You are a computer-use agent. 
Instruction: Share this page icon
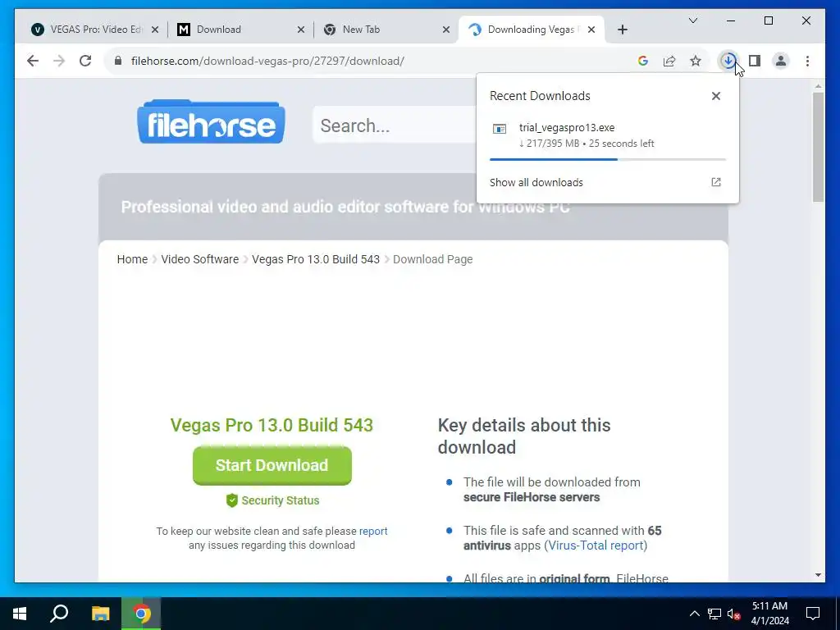coord(669,61)
